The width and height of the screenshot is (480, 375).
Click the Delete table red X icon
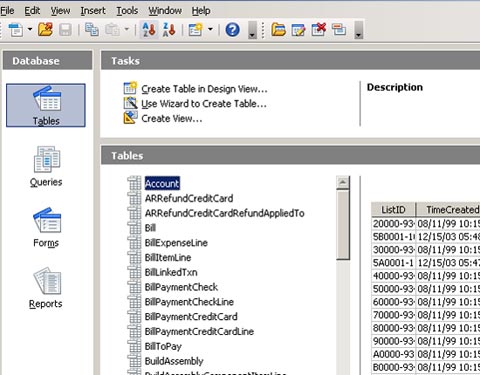click(x=318, y=29)
